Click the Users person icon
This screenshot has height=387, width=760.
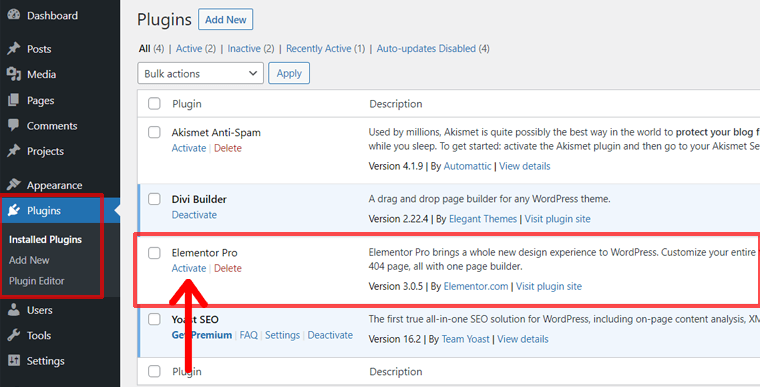(14, 310)
